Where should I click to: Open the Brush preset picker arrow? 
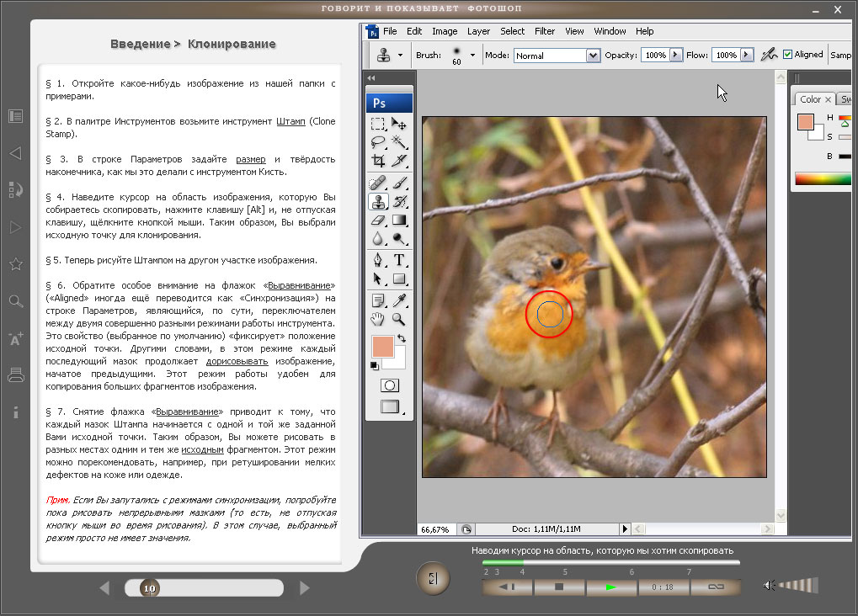(472, 56)
